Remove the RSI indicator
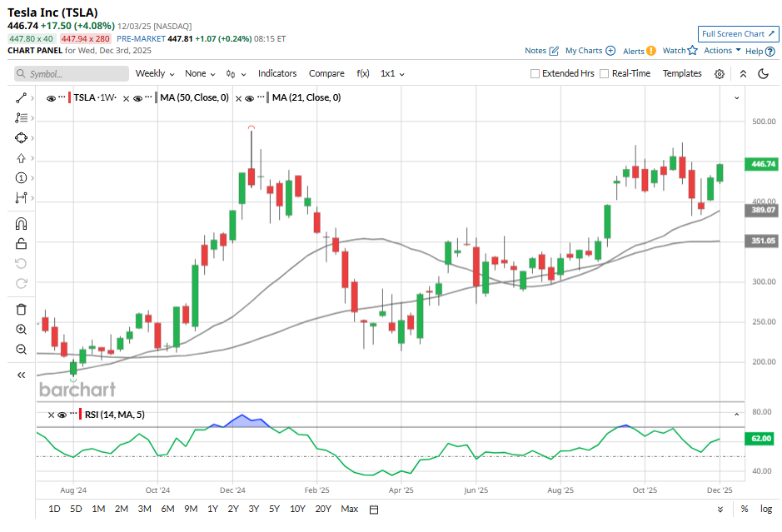The image size is (782, 532). (x=51, y=415)
